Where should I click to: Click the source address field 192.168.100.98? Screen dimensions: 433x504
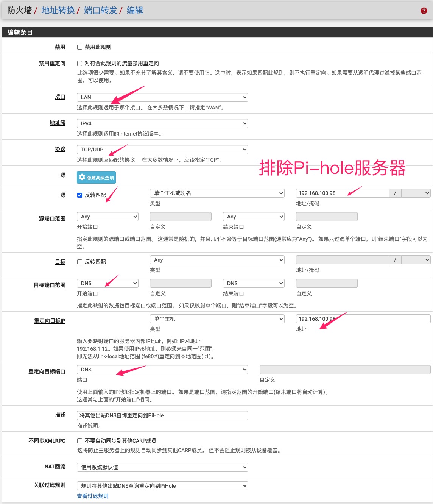click(x=342, y=193)
